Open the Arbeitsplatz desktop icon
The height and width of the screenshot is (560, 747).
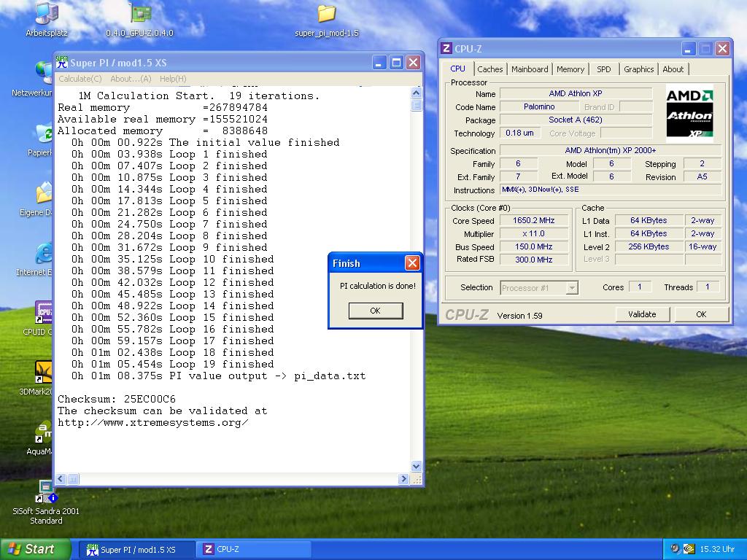pos(46,15)
